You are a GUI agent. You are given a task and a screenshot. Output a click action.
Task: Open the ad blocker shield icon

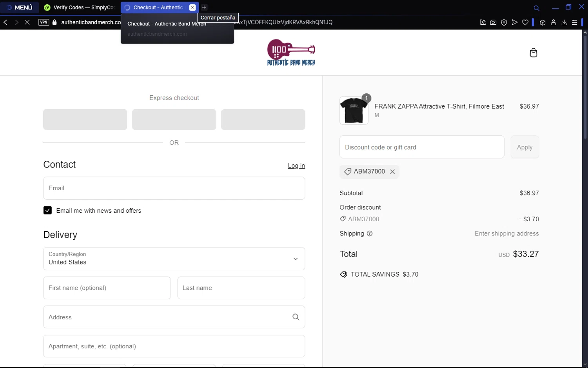(504, 22)
